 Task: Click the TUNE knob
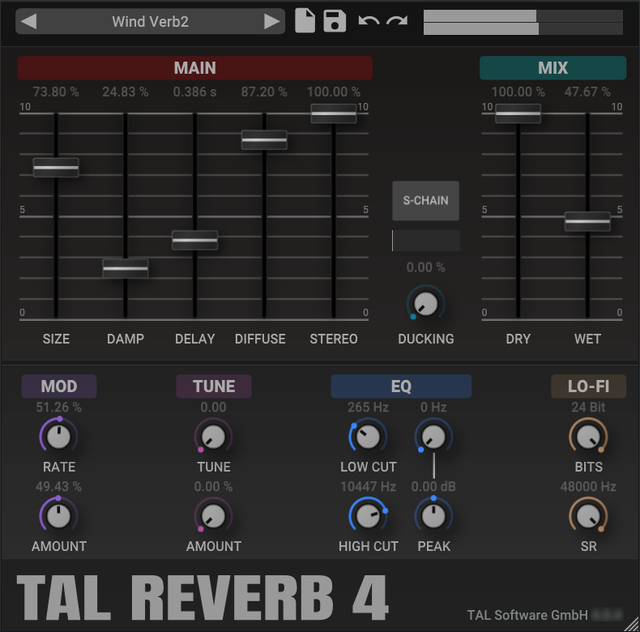click(x=213, y=436)
